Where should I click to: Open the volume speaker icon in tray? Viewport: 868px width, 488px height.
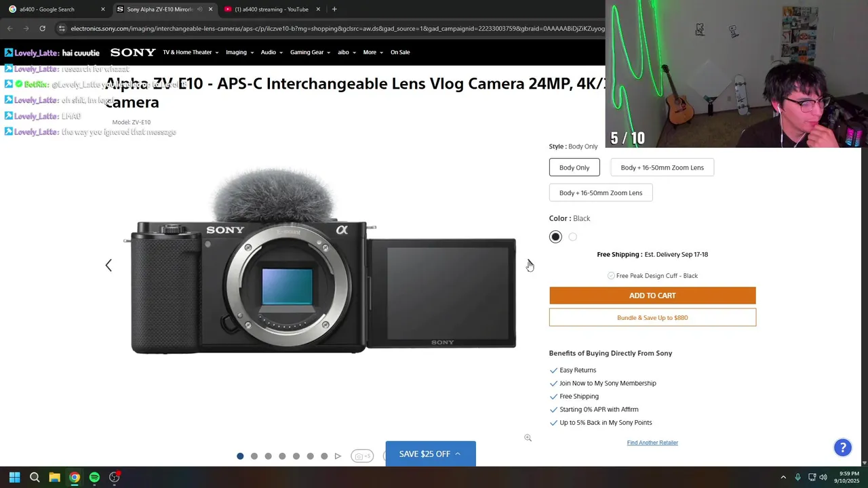pyautogui.click(x=823, y=477)
